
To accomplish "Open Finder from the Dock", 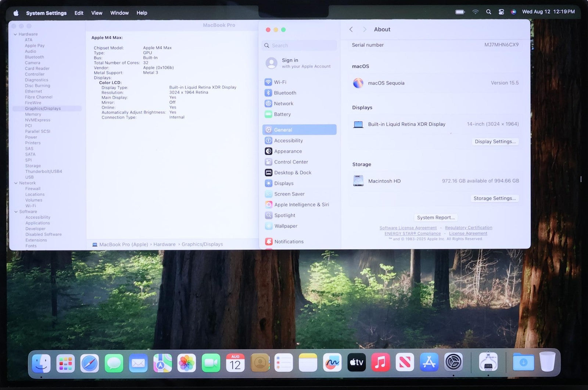I will pyautogui.click(x=41, y=363).
